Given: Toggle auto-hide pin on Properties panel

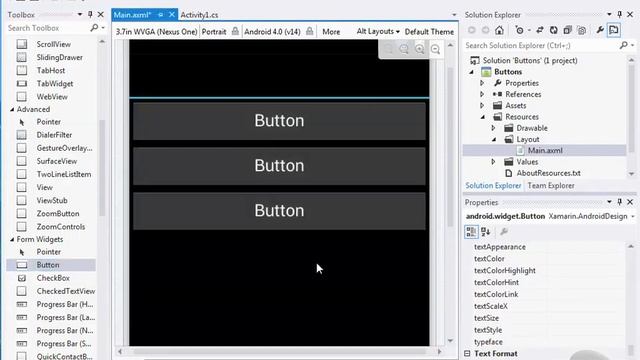Looking at the screenshot, I should 620,202.
